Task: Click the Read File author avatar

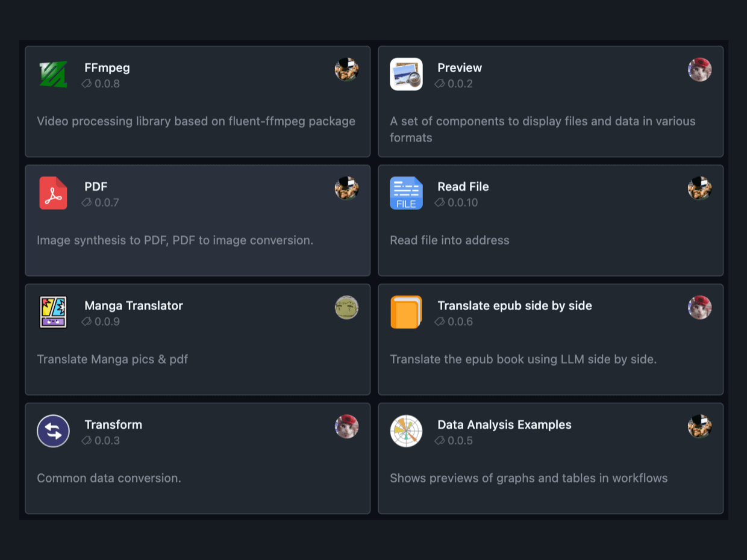Action: pos(699,189)
